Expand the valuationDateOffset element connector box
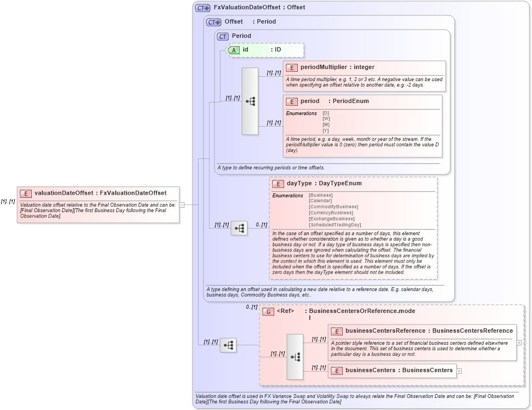 182,206
